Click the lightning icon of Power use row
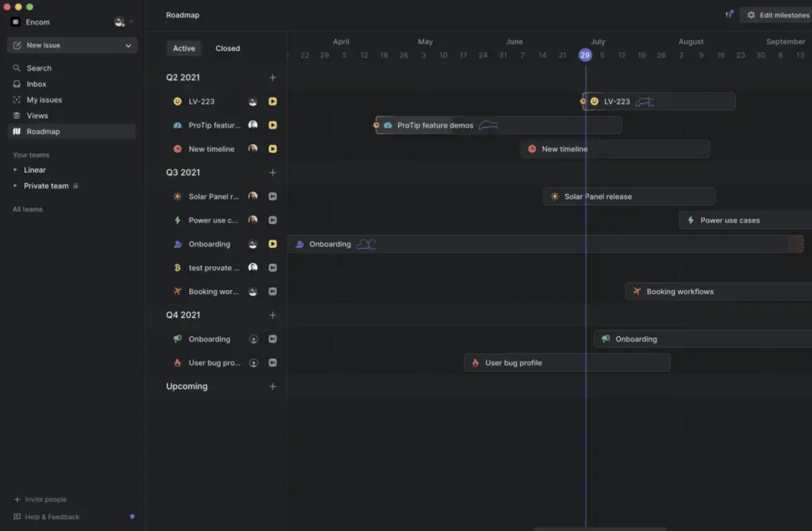The image size is (812, 531). 178,220
